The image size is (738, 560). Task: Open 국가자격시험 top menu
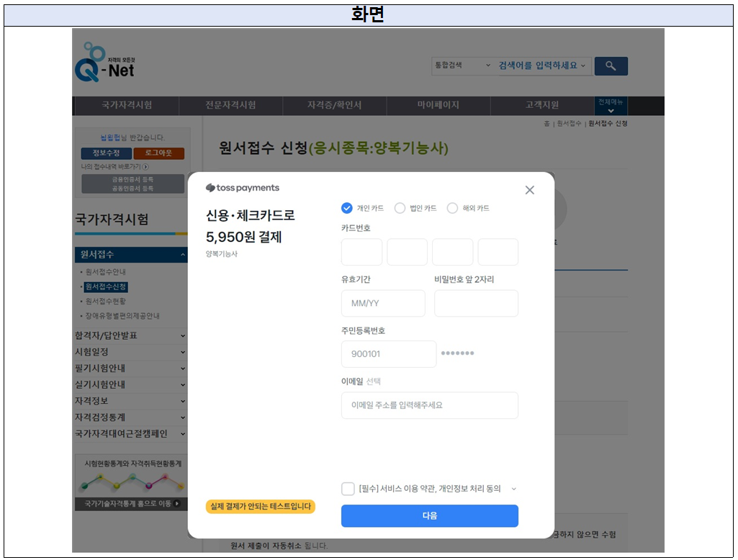click(127, 105)
